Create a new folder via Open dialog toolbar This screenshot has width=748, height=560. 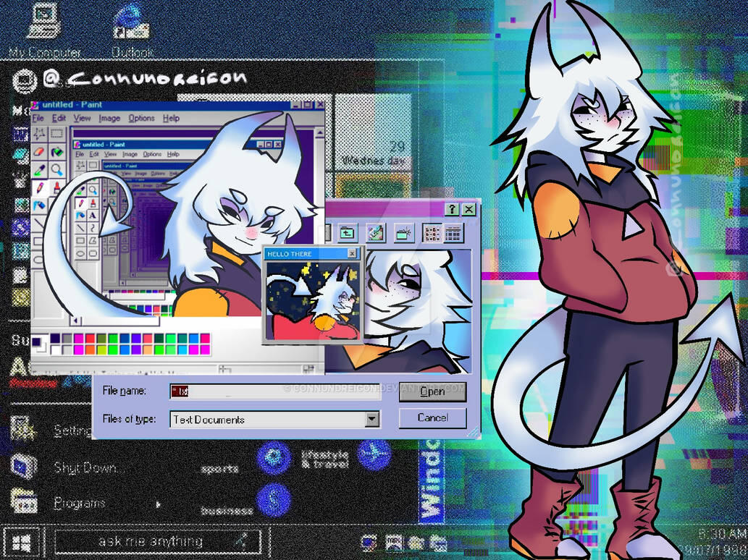click(403, 232)
